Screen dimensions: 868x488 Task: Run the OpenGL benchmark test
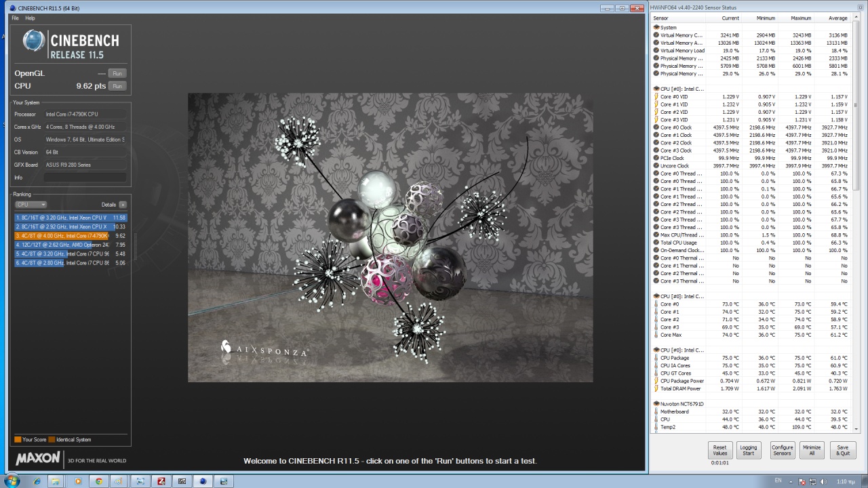pos(117,73)
